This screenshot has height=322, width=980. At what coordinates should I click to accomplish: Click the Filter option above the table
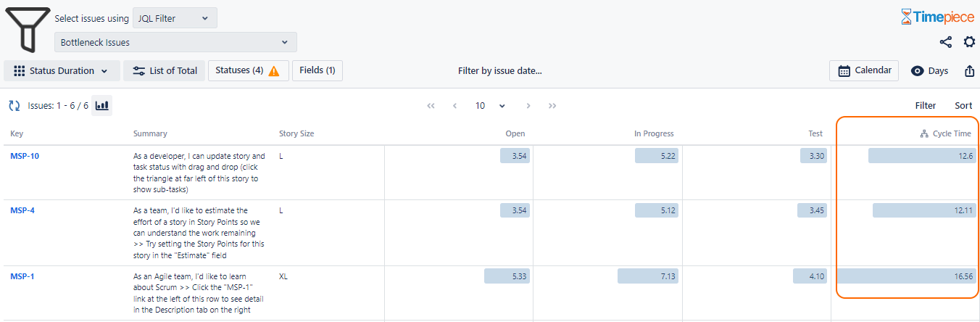pyautogui.click(x=926, y=106)
